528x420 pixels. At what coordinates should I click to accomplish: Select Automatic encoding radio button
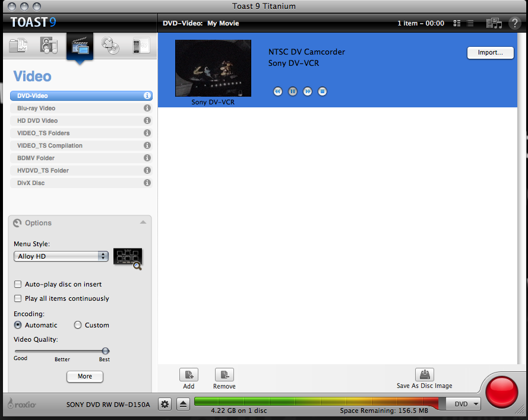click(x=18, y=325)
